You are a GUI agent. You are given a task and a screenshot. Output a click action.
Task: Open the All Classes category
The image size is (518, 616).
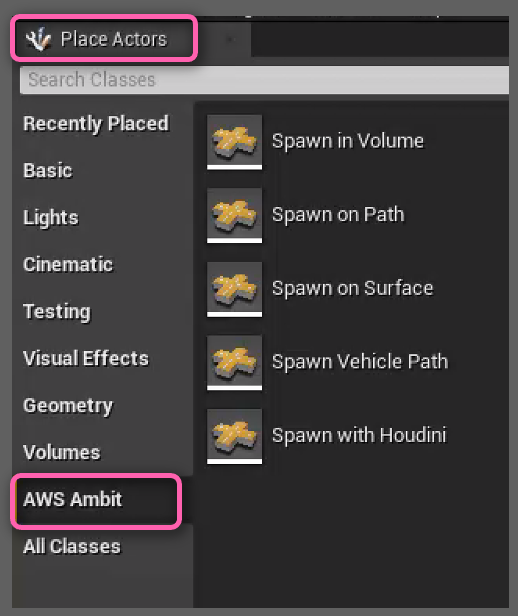72,546
